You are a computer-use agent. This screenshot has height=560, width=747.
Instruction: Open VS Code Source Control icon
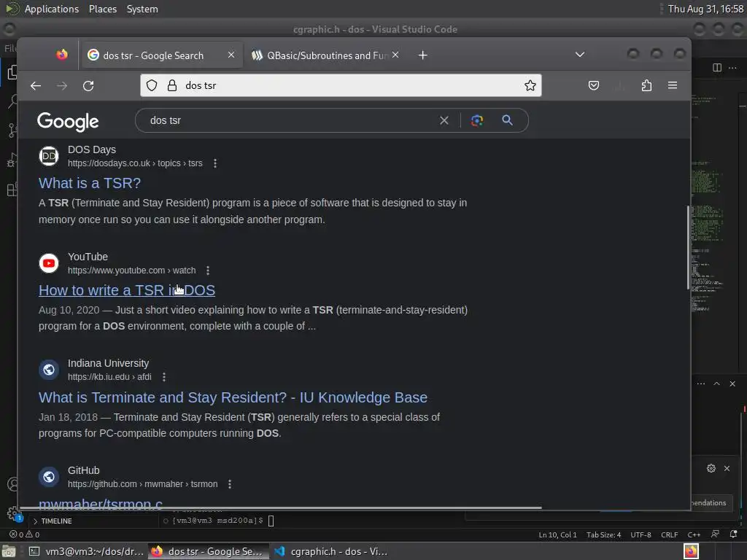click(x=12, y=130)
